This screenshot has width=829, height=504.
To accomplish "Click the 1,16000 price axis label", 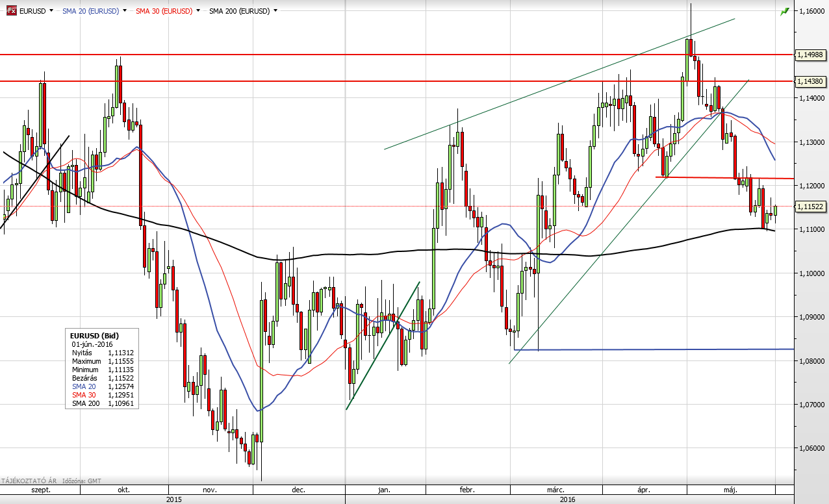I will 813,11.
